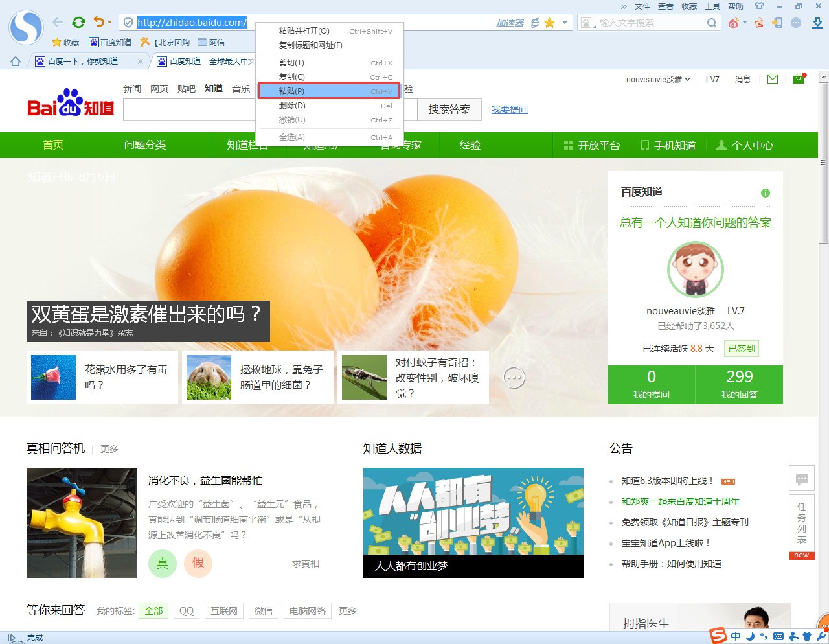The image size is (829, 644).
Task: Toggle Sogou IME soft keyboard icon
Action: (x=778, y=636)
